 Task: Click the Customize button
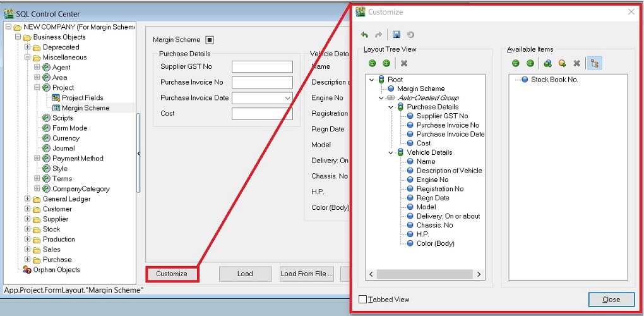pyautogui.click(x=172, y=274)
